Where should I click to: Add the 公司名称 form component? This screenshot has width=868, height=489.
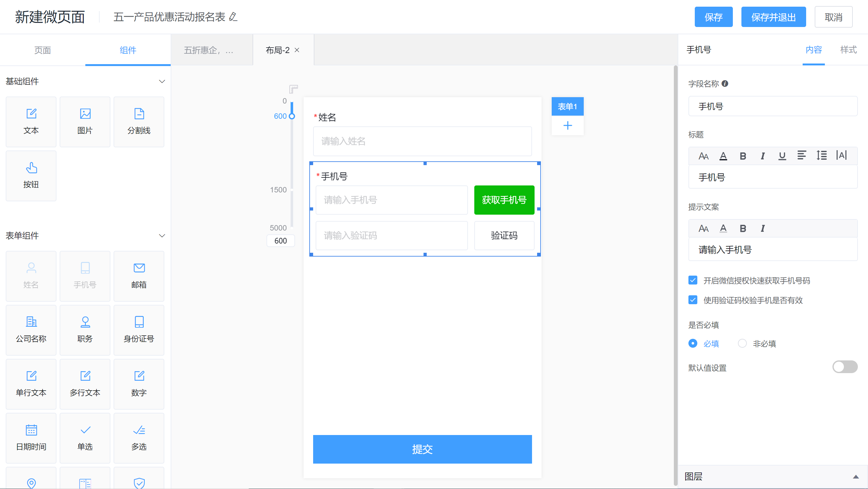tap(31, 330)
